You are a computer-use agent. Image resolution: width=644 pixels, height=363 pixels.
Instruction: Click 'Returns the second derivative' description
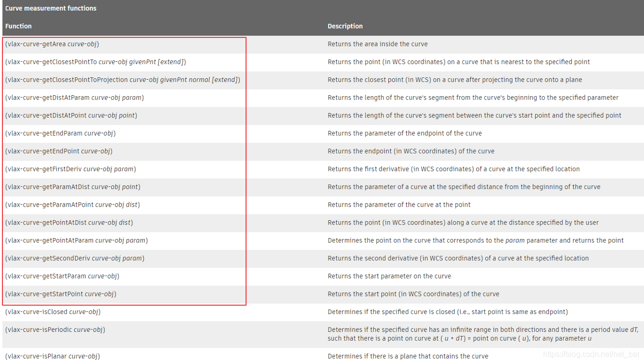(458, 259)
